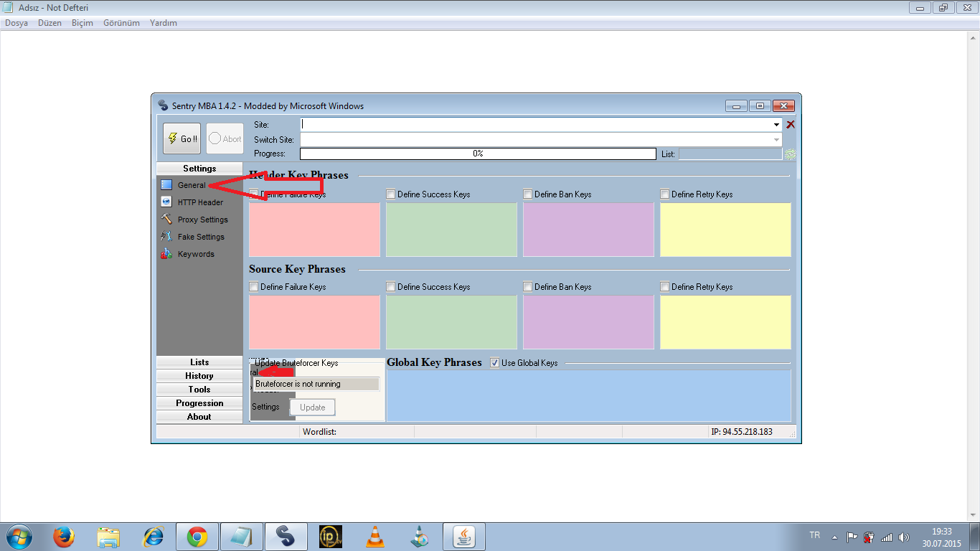Click the Update button
Viewport: 980px width, 551px height.
[x=312, y=408]
